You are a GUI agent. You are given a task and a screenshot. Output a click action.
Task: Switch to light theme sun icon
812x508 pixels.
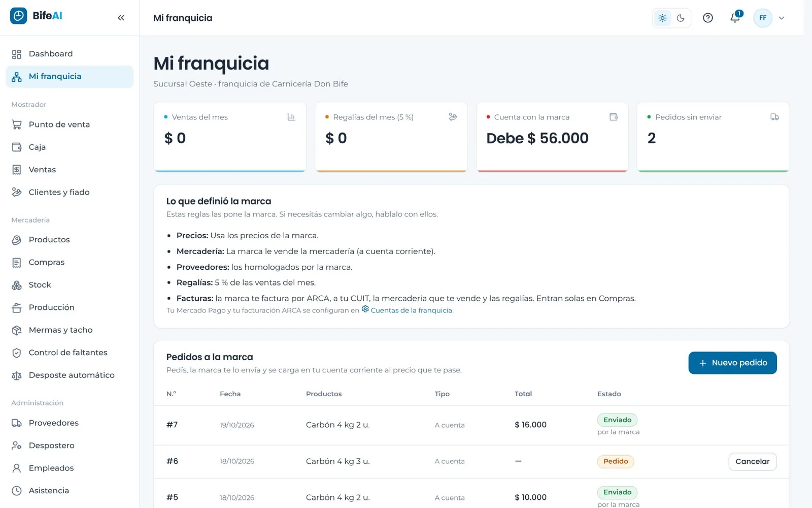[x=662, y=18]
